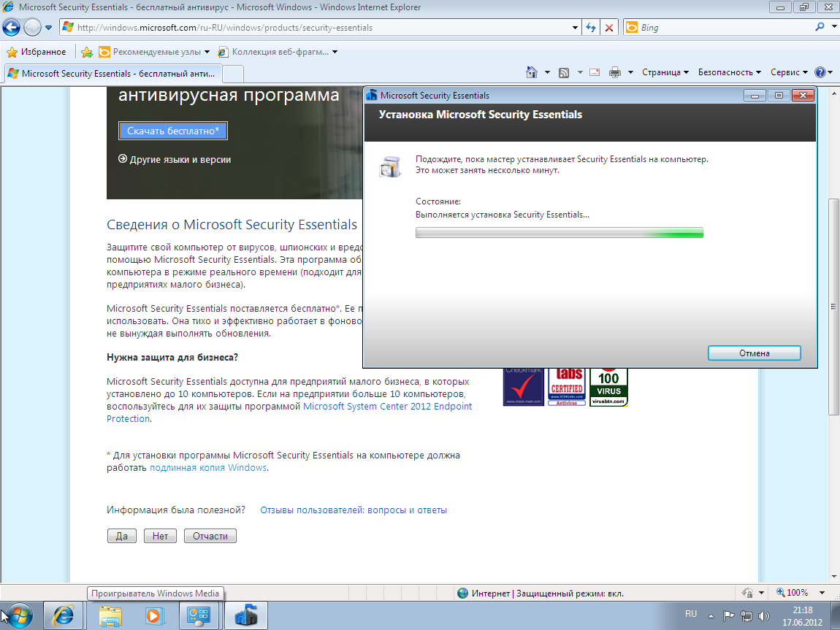Click the ICSA labs Certified badge
Screen dimensions: 840x630
pyautogui.click(x=567, y=386)
